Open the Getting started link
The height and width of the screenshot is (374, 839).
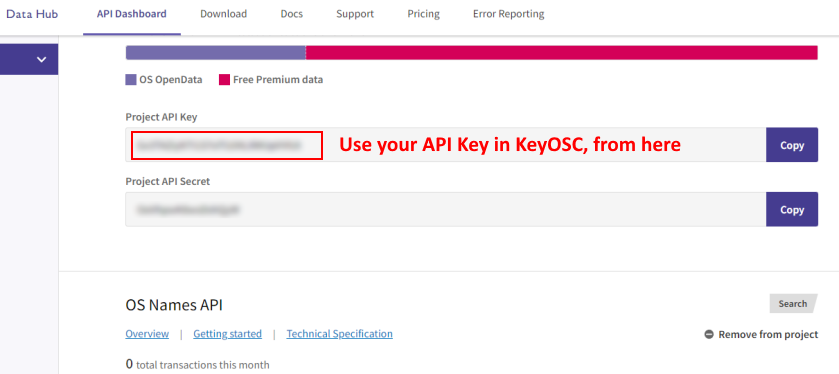(227, 334)
